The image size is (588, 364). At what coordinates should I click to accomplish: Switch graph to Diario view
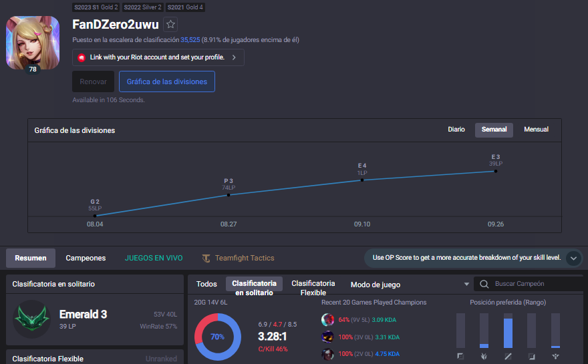pos(456,130)
